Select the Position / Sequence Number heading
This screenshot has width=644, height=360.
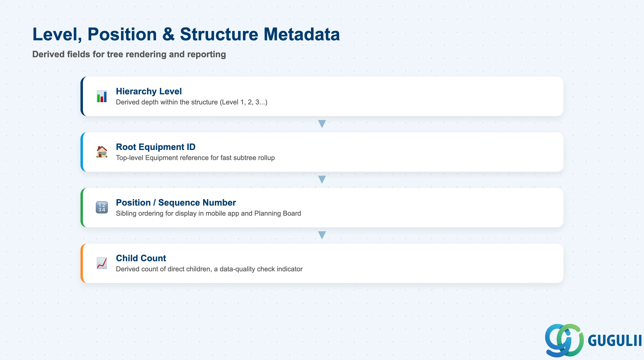click(176, 203)
